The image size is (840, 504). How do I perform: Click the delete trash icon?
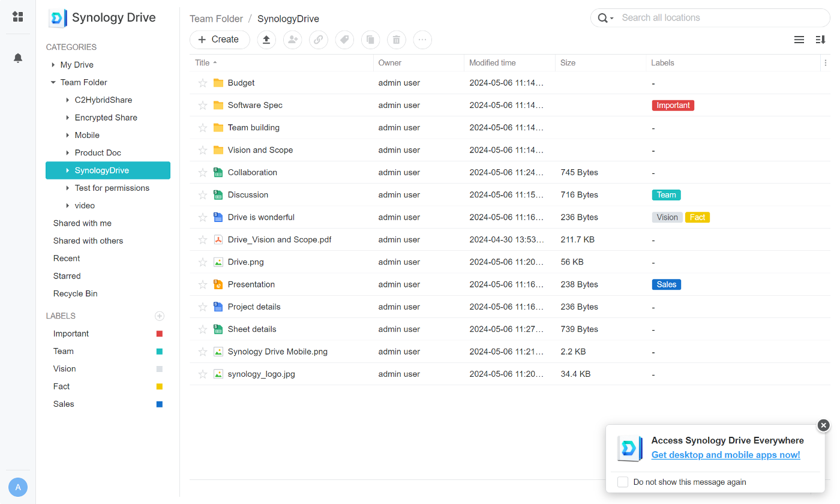click(396, 40)
